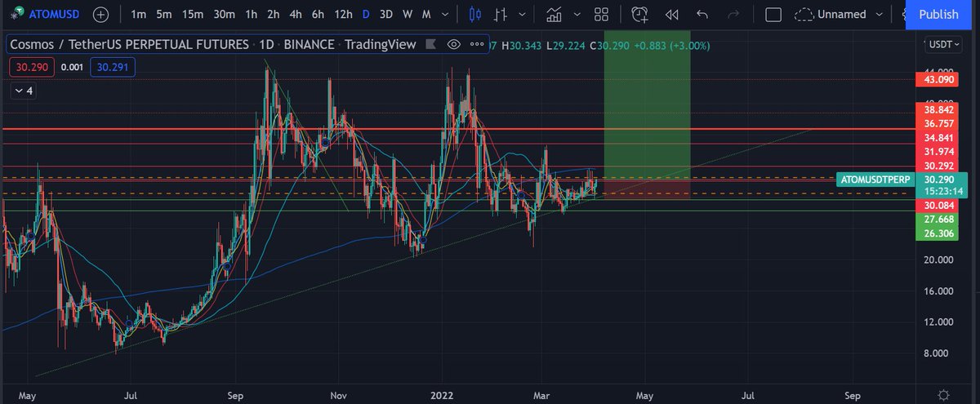Select the 1m timeframe
The height and width of the screenshot is (404, 980).
coord(139,15)
